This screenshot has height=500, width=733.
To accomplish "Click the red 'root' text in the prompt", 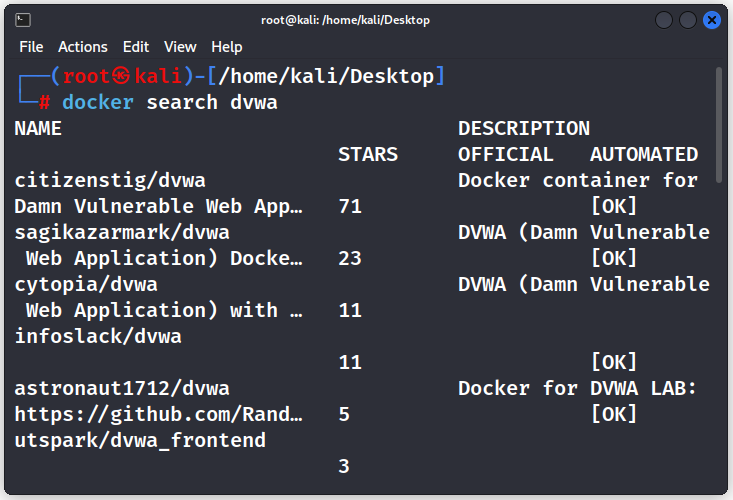I will [x=86, y=76].
